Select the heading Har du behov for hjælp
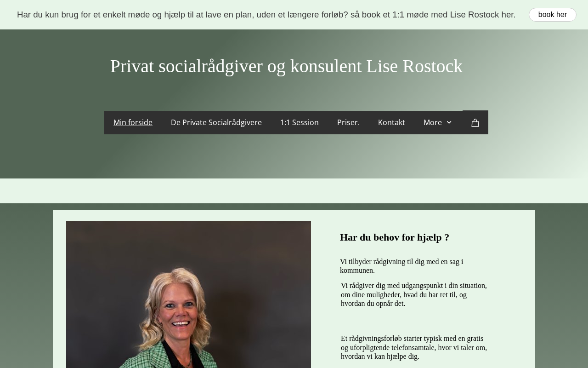This screenshot has height=368, width=588. click(395, 237)
